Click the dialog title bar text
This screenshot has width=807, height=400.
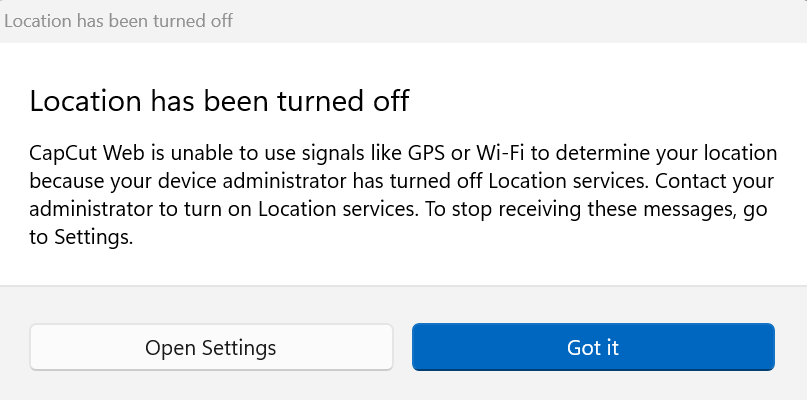119,20
